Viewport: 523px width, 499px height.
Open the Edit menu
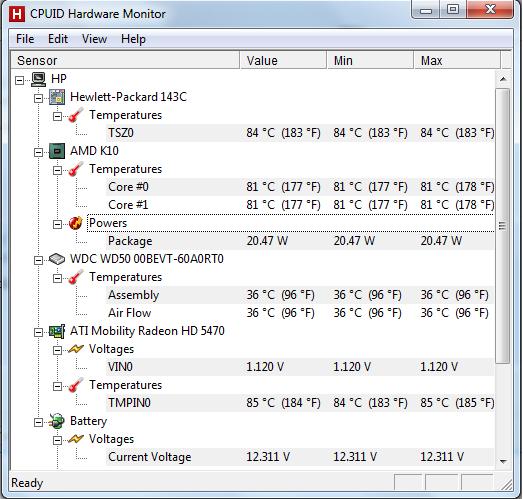(58, 39)
